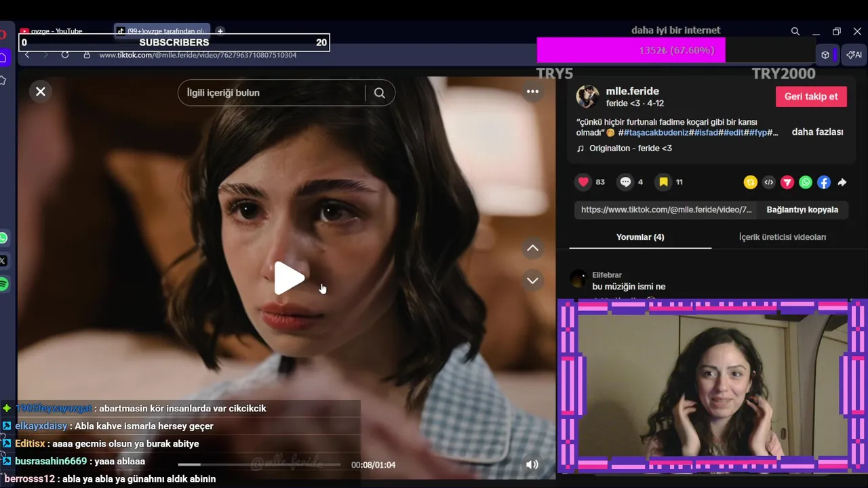Click the video URL link field
868x488 pixels.
667,209
